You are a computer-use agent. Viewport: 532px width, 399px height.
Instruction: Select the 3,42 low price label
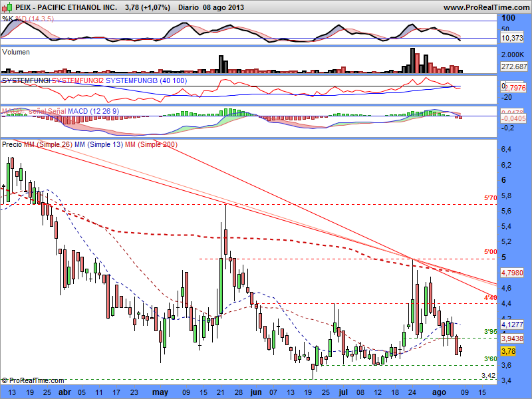click(489, 375)
